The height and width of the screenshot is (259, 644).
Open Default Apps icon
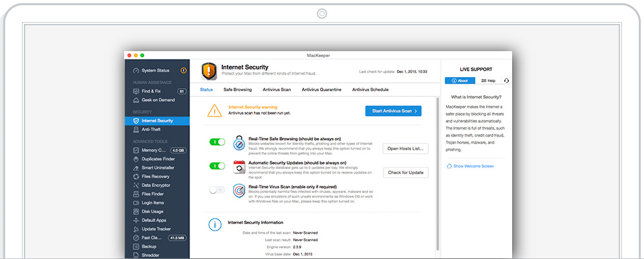coord(136,220)
